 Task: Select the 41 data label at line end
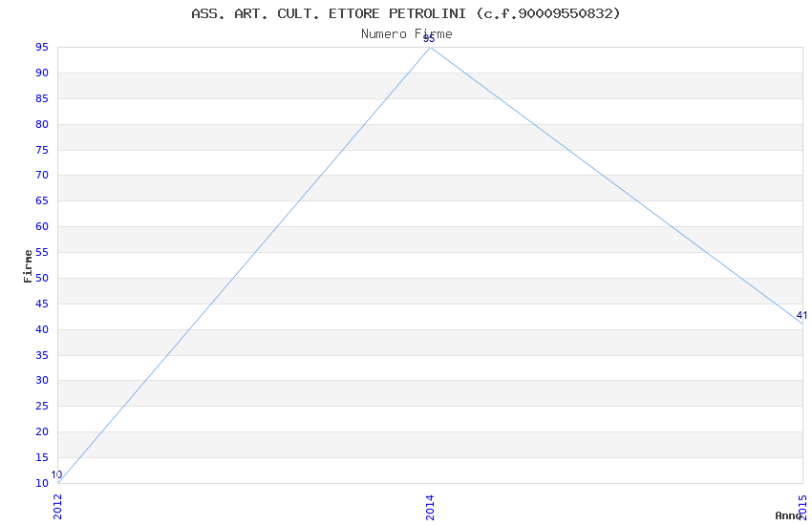point(801,315)
